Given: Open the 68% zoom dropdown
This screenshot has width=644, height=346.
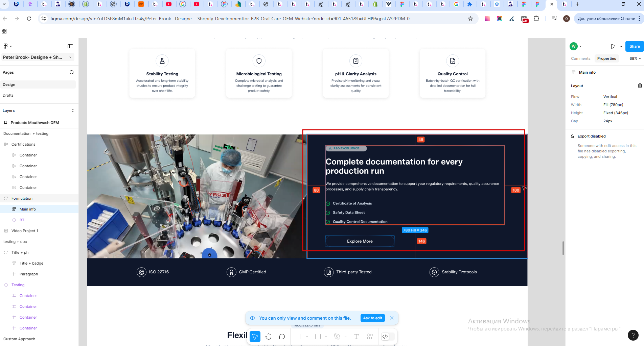Looking at the screenshot, I should coord(635,58).
